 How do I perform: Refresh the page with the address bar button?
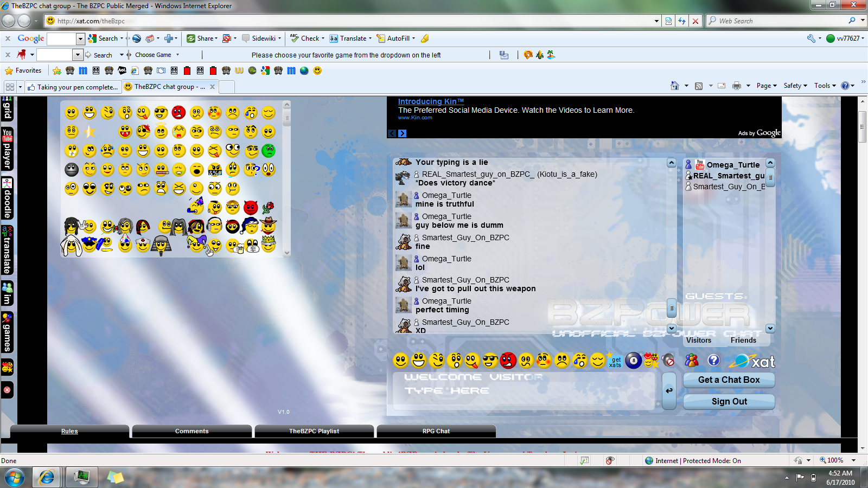(682, 21)
